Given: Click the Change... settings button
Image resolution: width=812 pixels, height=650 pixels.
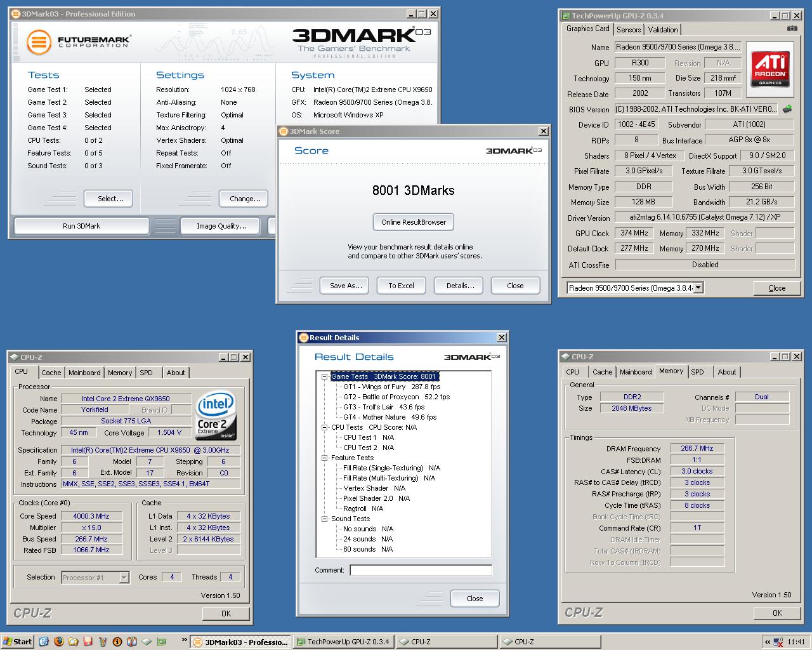Looking at the screenshot, I should [x=244, y=199].
